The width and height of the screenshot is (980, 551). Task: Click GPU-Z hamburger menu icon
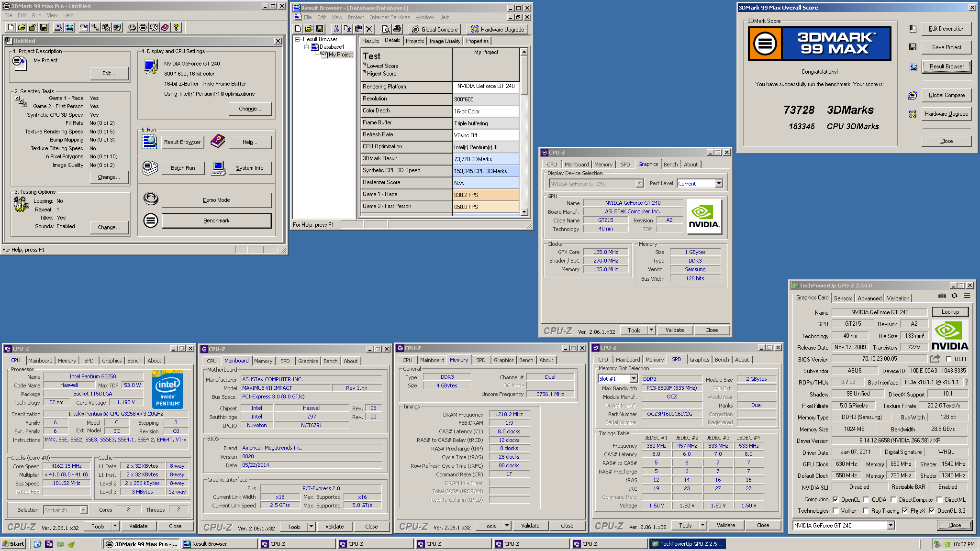(967, 296)
